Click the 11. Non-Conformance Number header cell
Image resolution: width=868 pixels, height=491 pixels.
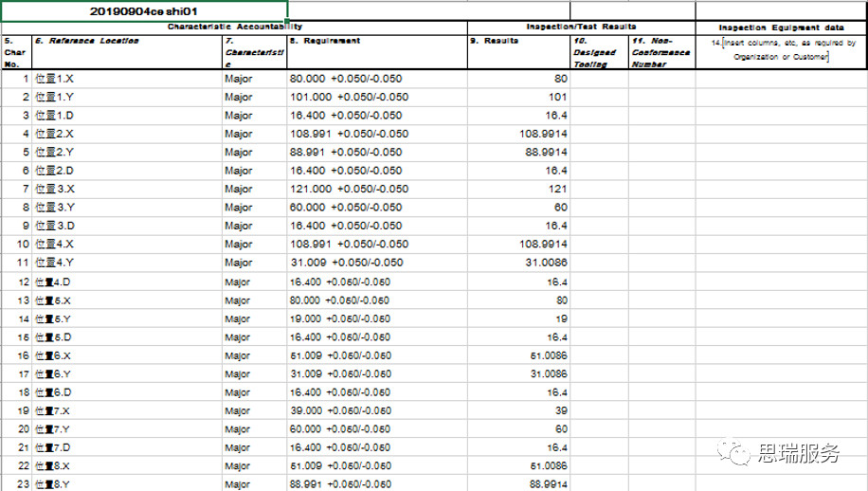click(x=661, y=53)
